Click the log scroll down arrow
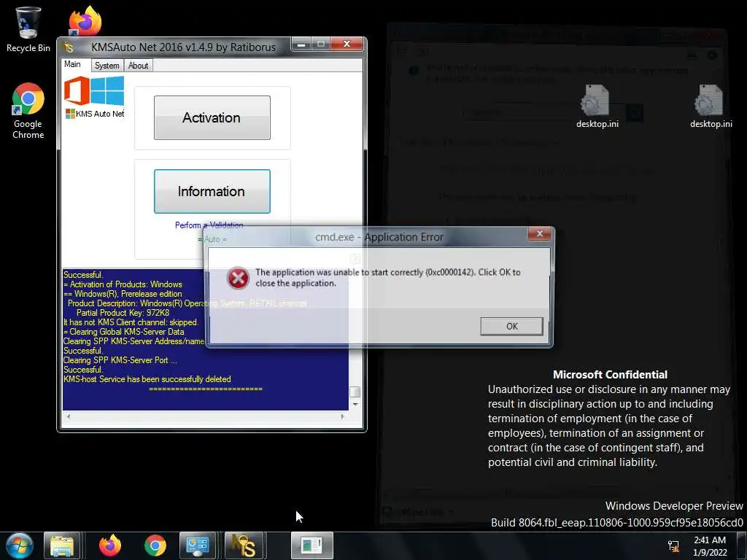Screen dimensions: 747x560 pyautogui.click(x=355, y=404)
